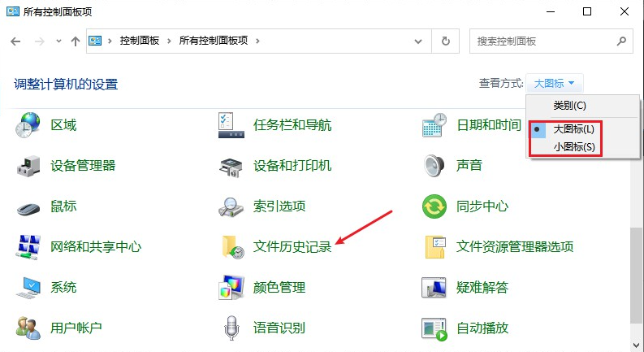Click the Forward arrow button
The height and width of the screenshot is (352, 644).
tap(40, 41)
